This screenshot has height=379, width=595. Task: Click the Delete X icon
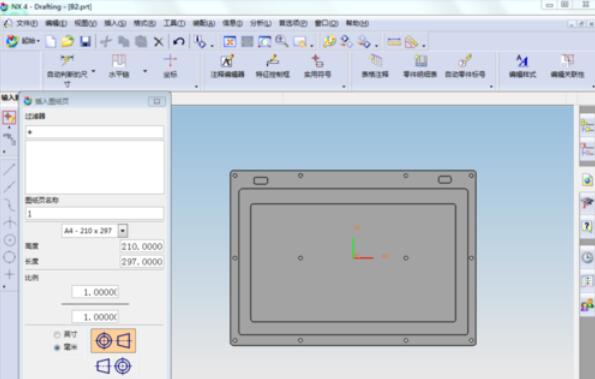159,41
